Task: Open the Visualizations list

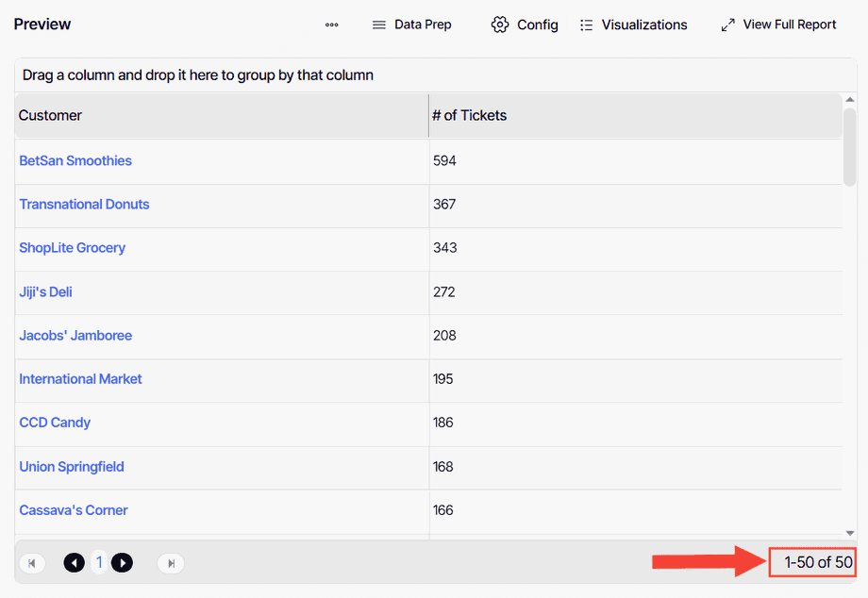Action: tap(633, 25)
